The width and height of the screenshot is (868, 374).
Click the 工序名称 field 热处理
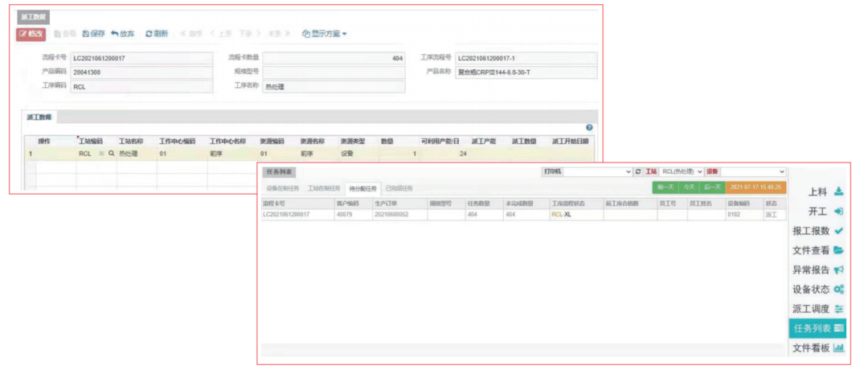(x=334, y=86)
